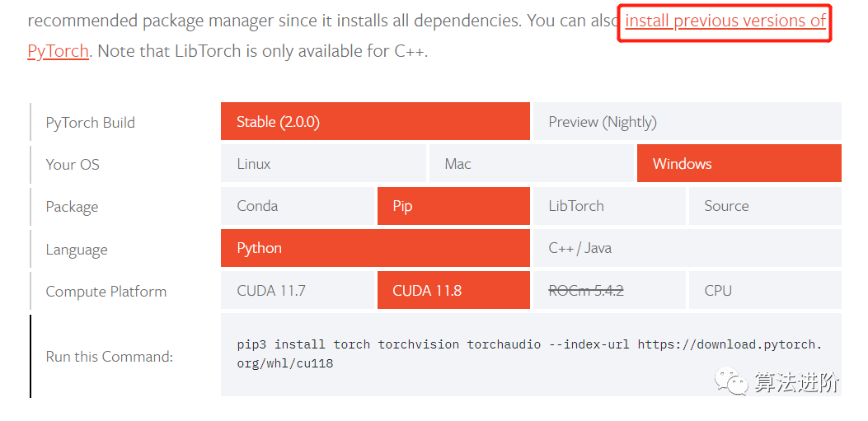Choose CUDA 11.7 compute platform

click(298, 291)
